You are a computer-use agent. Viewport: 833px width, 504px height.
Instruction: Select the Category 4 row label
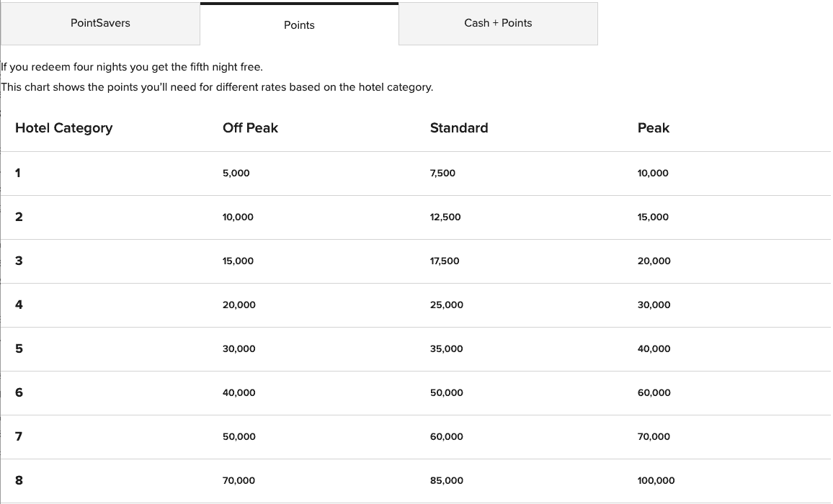point(18,305)
